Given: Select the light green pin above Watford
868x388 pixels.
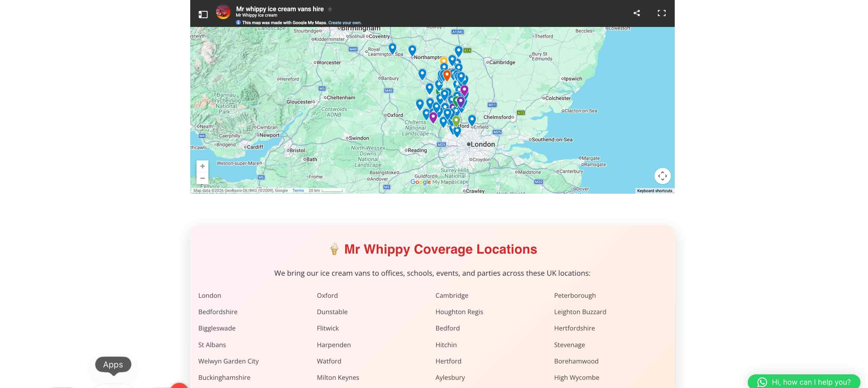Looking at the screenshot, I should pyautogui.click(x=456, y=120).
